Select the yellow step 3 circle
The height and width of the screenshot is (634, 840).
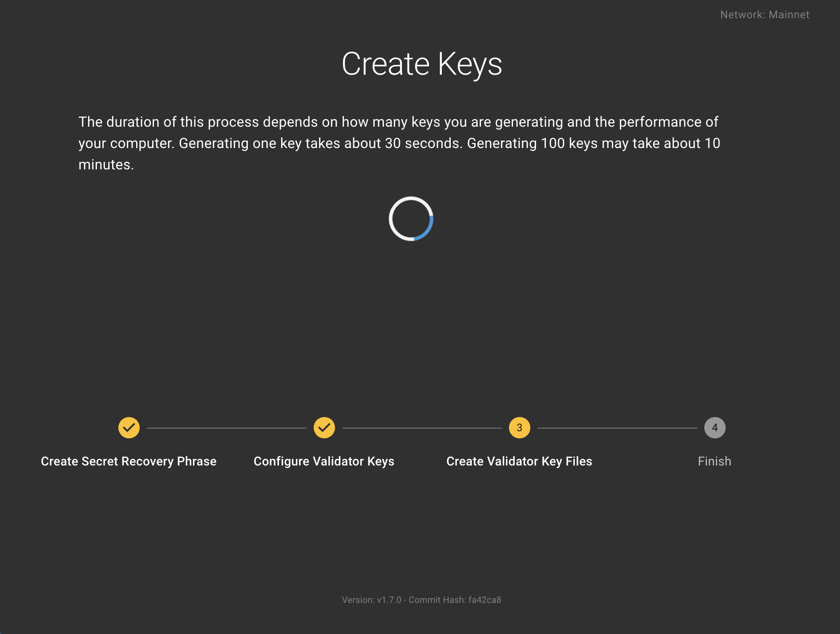pos(519,428)
